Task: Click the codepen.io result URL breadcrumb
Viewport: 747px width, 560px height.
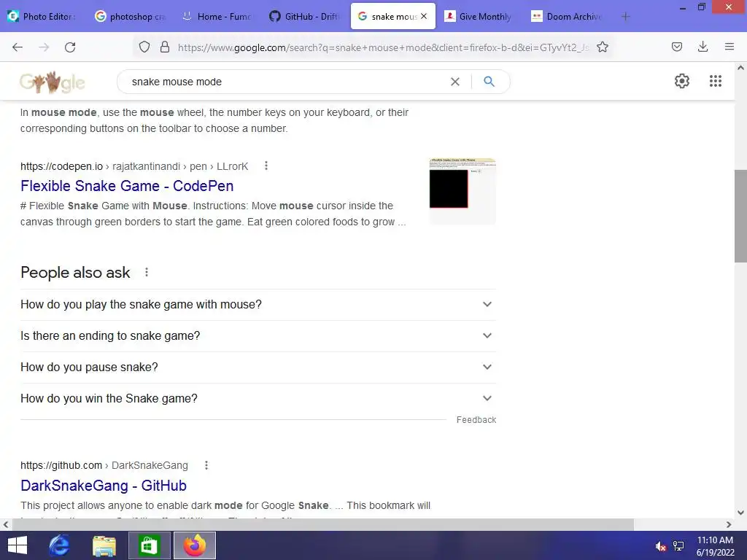Action: click(134, 166)
